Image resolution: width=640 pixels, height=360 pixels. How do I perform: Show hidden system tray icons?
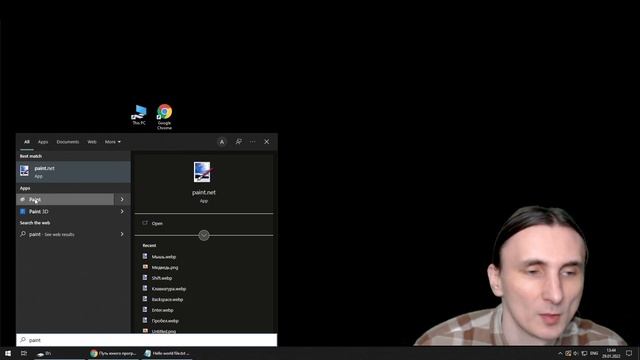pos(560,353)
